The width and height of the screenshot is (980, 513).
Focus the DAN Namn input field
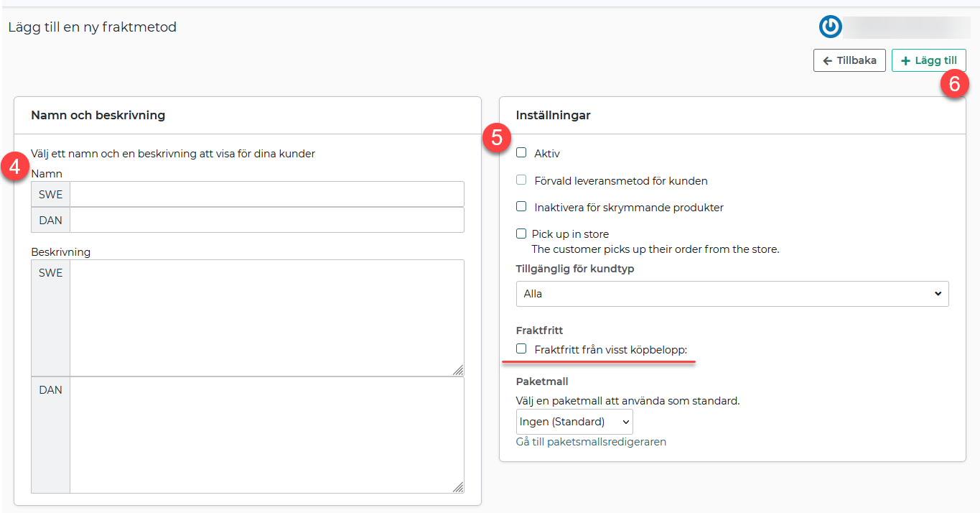coord(266,221)
